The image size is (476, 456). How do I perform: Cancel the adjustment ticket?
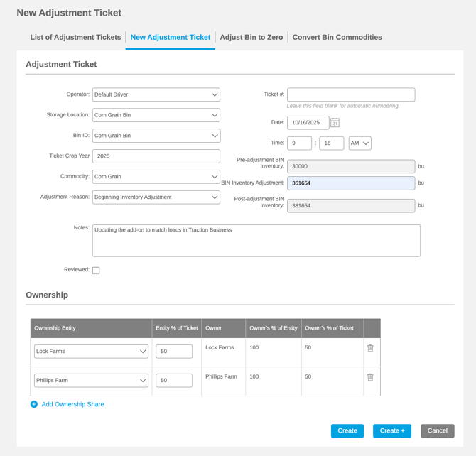click(x=437, y=430)
